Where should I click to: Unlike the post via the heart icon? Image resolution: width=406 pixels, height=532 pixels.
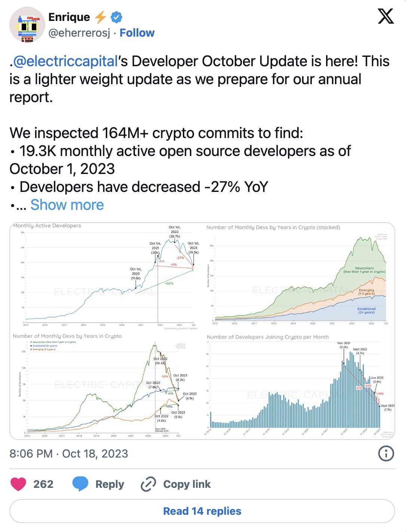18,484
